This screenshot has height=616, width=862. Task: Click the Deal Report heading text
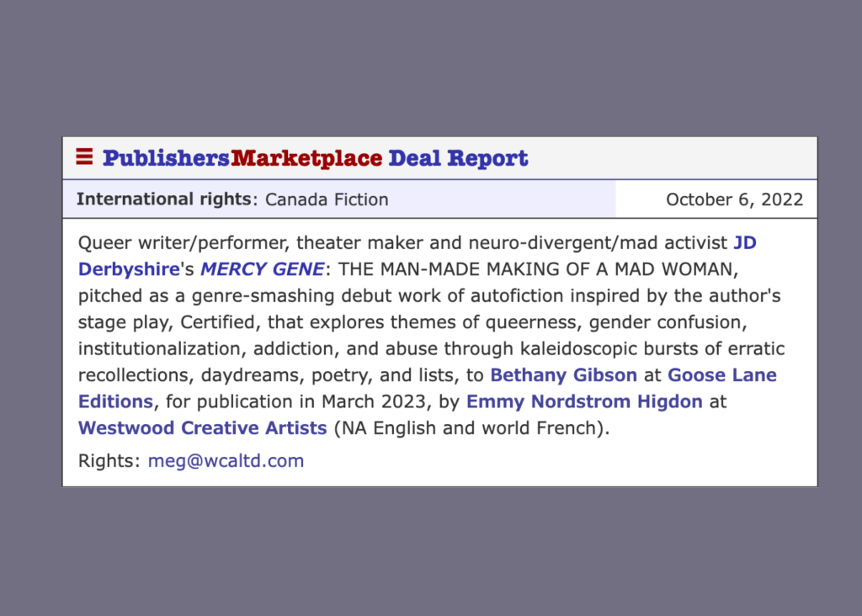pyautogui.click(x=458, y=157)
